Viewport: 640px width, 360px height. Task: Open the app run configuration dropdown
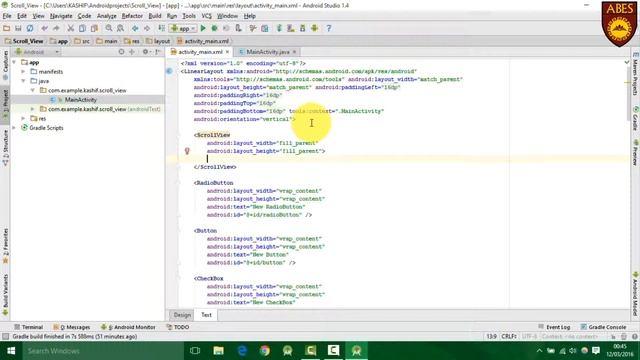coord(184,28)
